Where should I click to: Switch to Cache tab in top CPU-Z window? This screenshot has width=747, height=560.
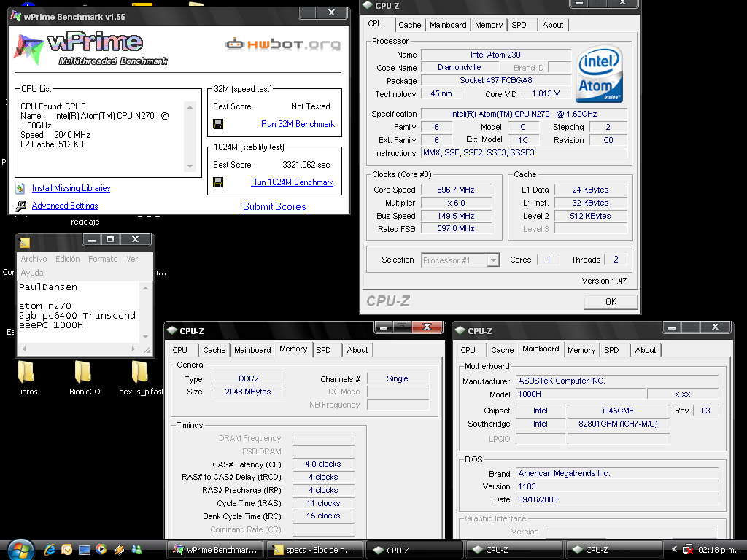click(x=410, y=26)
